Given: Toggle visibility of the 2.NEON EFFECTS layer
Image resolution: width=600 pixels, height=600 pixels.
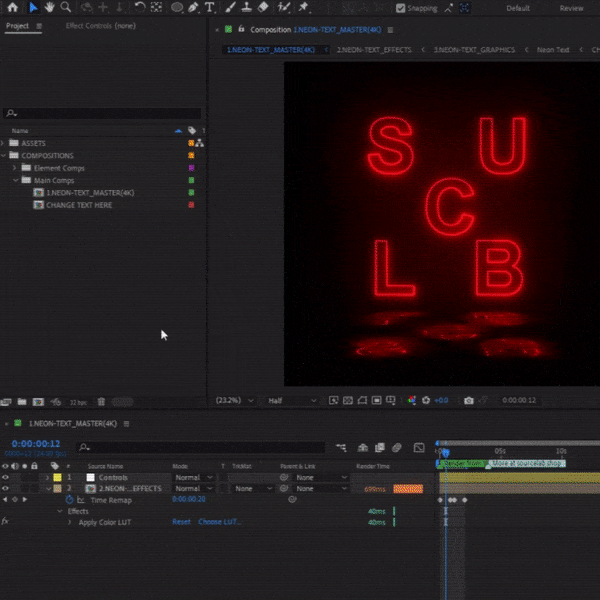Looking at the screenshot, I should (6, 488).
